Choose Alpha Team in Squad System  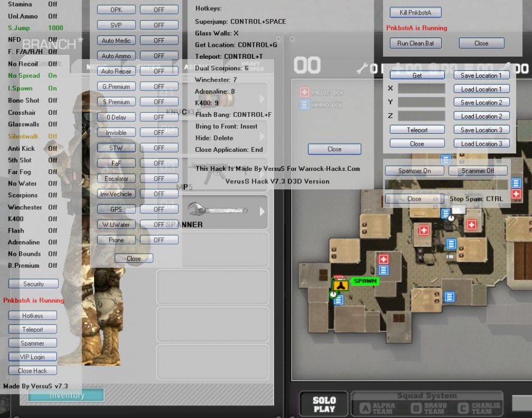tap(377, 408)
